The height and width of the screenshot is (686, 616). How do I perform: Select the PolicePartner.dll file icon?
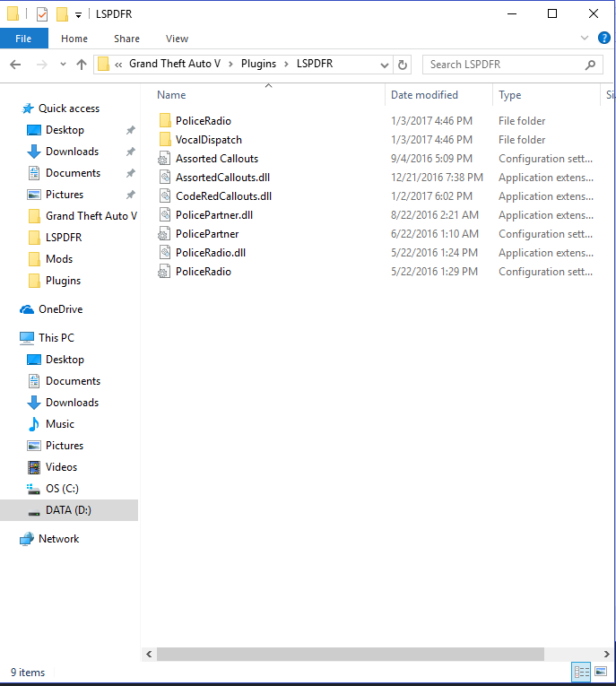[x=164, y=215]
